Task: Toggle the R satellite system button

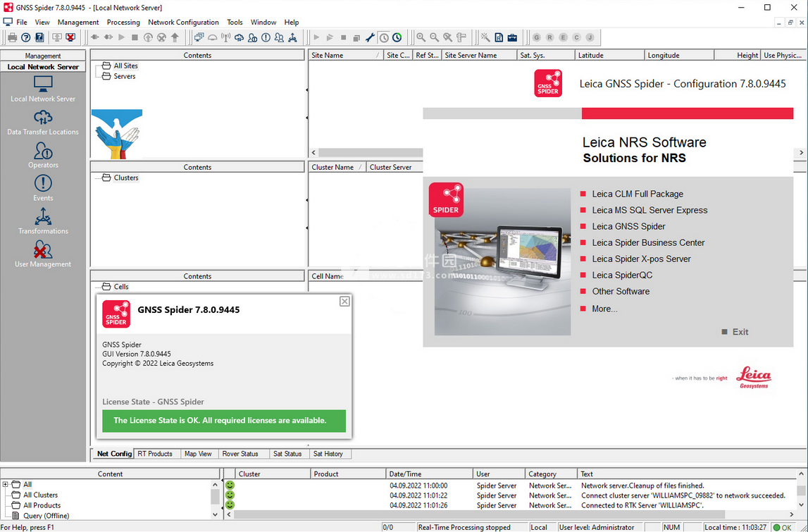Action: 550,37
